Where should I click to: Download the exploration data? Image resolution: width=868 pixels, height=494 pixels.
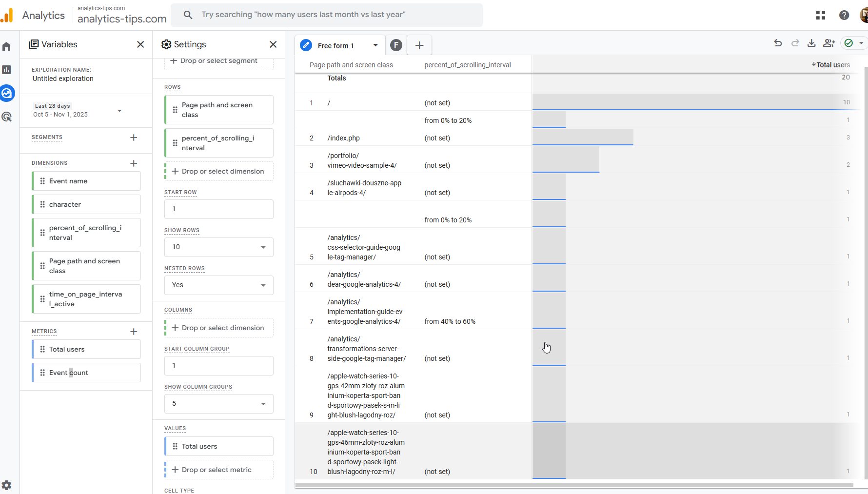coord(811,43)
